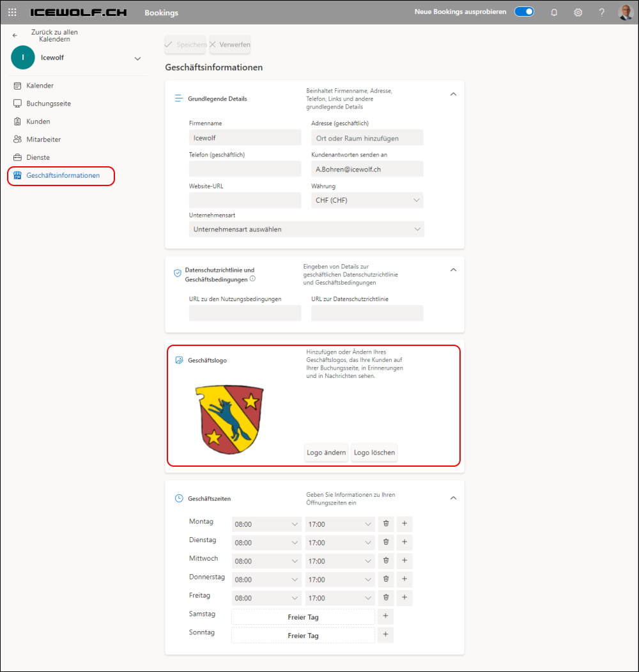Viewport: 639px width, 672px height.
Task: Add a time slot for Montag
Action: [x=404, y=523]
